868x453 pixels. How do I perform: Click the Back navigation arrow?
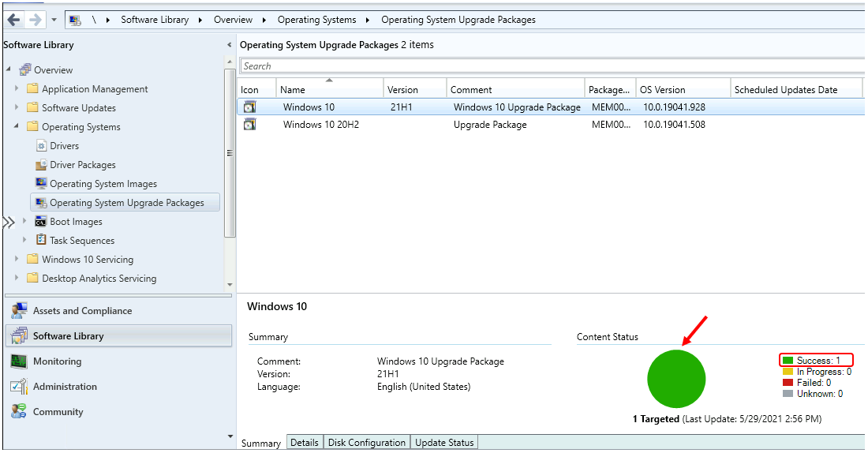(14, 20)
